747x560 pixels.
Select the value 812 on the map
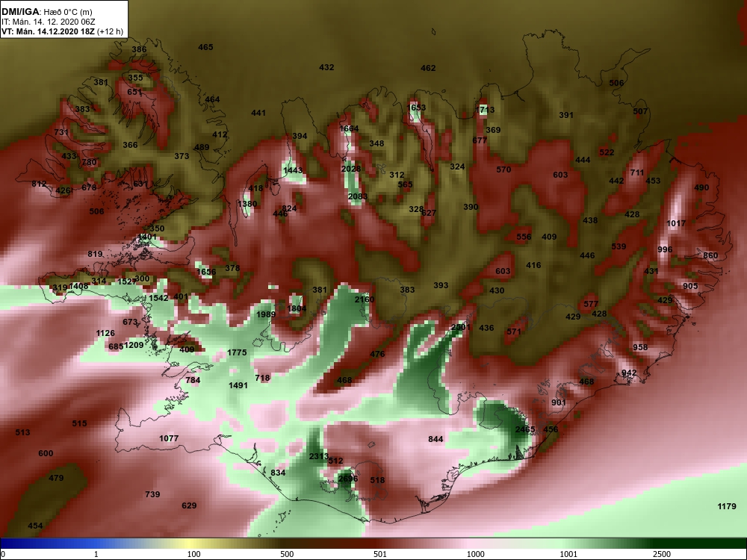point(39,184)
